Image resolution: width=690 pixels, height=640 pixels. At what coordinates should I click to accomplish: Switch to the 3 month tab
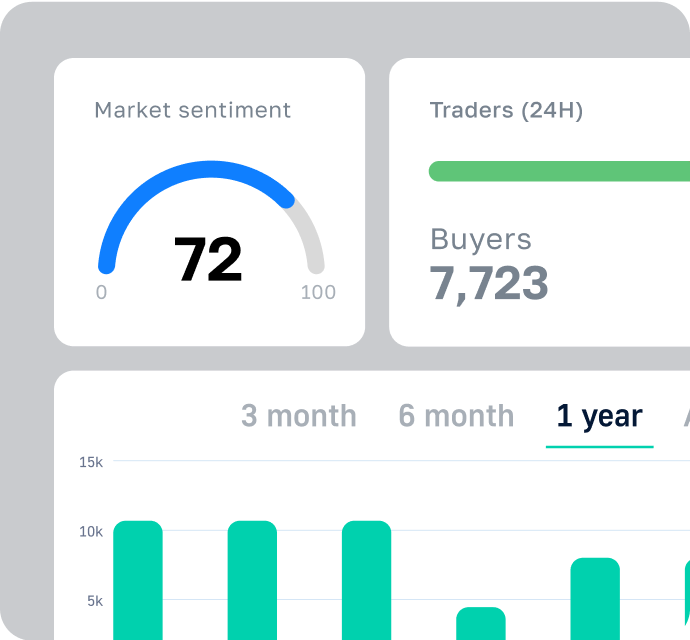299,416
